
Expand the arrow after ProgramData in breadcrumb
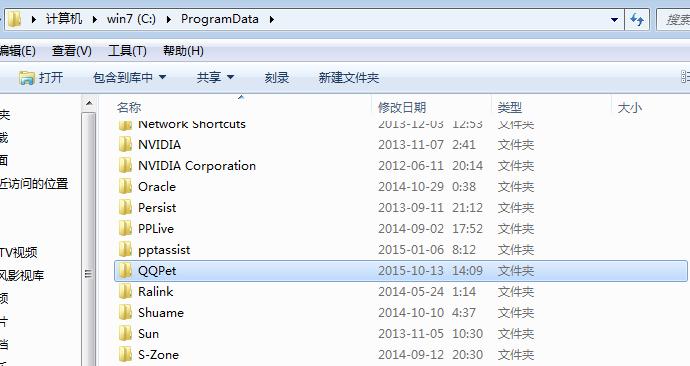click(x=271, y=19)
